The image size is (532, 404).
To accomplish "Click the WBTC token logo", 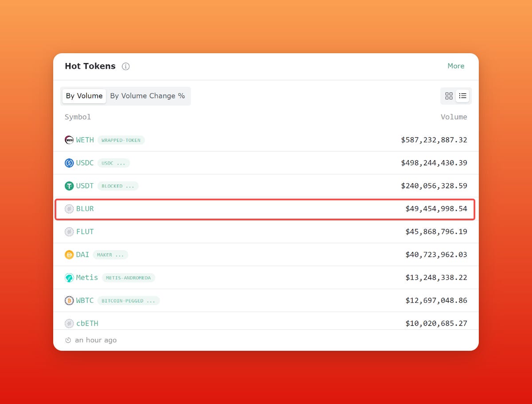I will point(69,301).
